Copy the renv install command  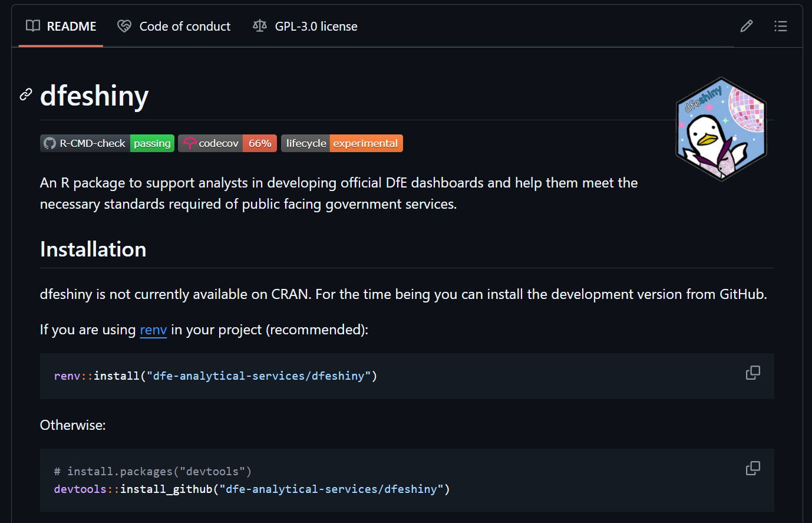click(x=752, y=373)
